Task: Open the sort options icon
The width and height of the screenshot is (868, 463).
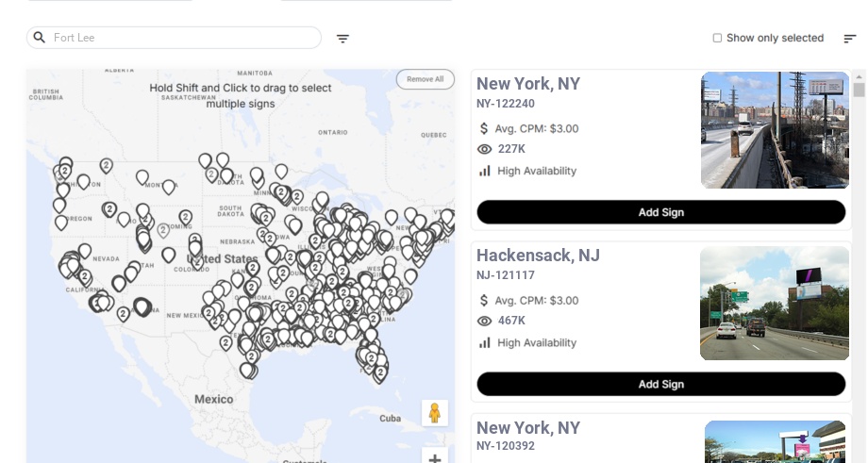Action: 850,39
